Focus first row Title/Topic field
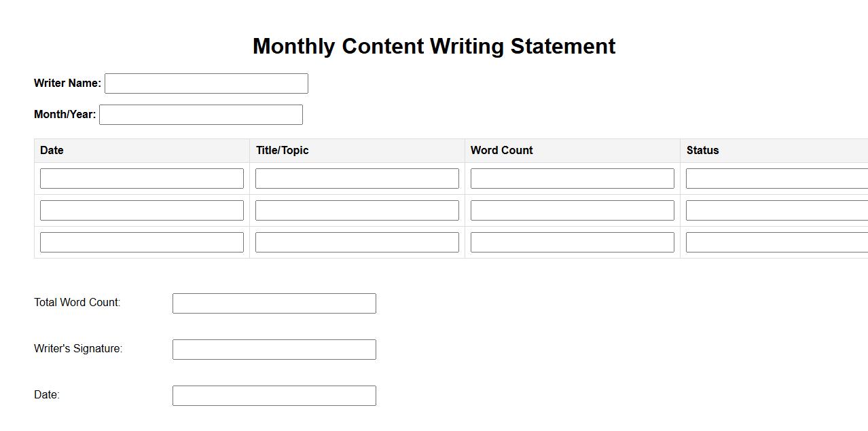This screenshot has width=868, height=431. pos(357,179)
